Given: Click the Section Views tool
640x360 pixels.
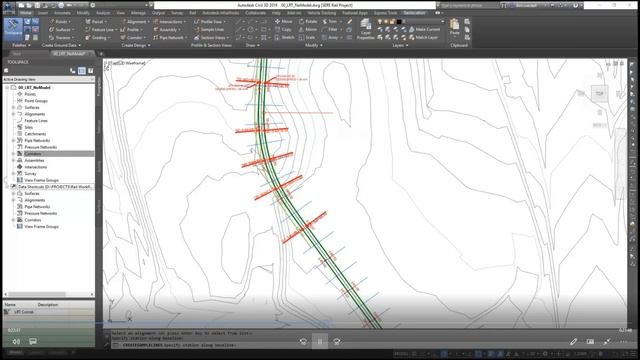Looking at the screenshot, I should pyautogui.click(x=211, y=38).
